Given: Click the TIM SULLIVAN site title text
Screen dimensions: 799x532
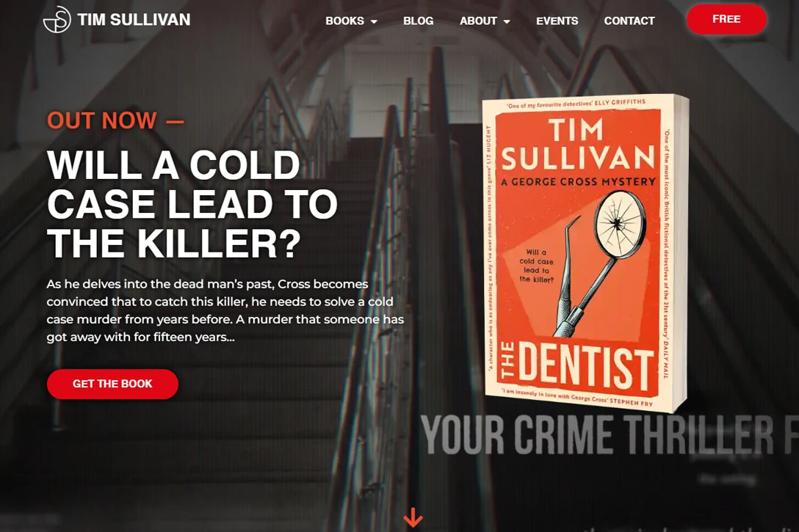Looking at the screenshot, I should tap(134, 20).
